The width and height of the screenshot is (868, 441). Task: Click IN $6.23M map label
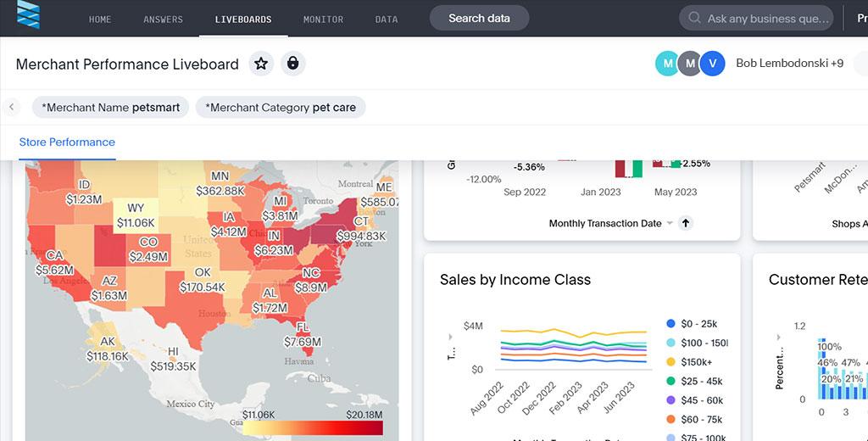pos(274,243)
